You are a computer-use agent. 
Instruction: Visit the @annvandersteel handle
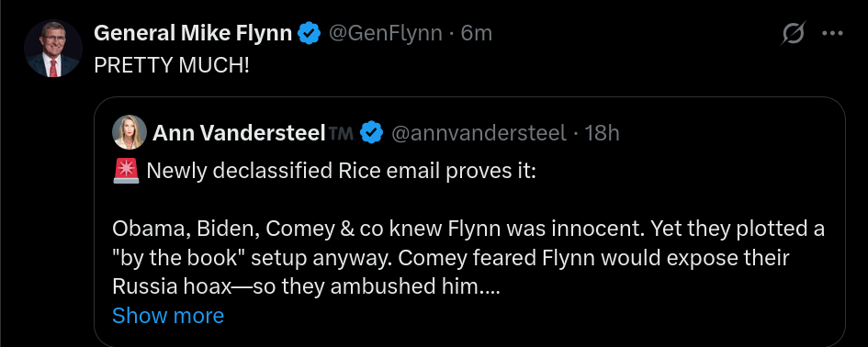click(x=479, y=133)
